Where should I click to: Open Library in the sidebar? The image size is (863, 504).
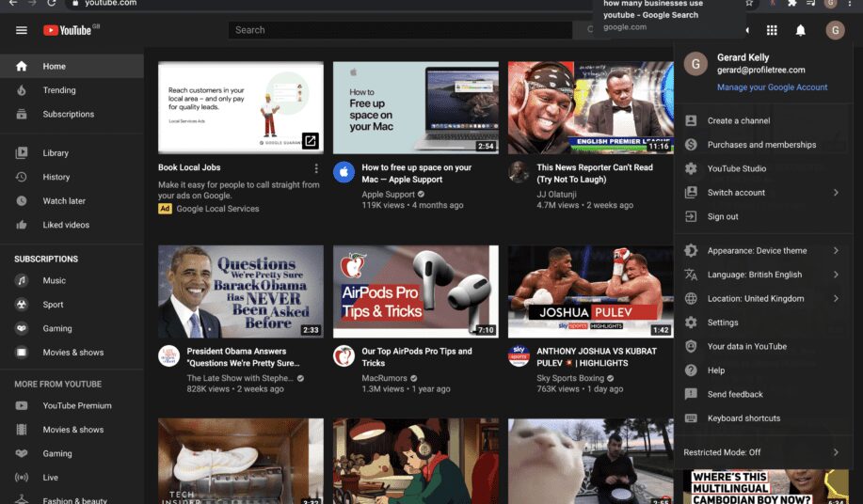pyautogui.click(x=72, y=152)
